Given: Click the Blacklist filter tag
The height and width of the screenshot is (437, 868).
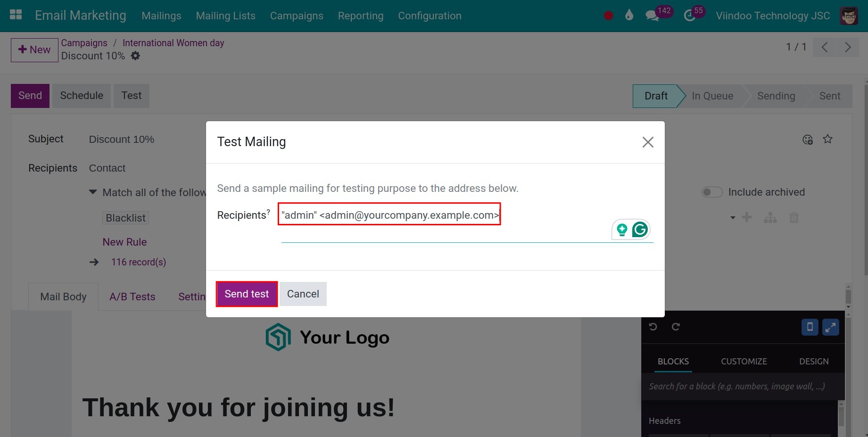Looking at the screenshot, I should pos(125,218).
